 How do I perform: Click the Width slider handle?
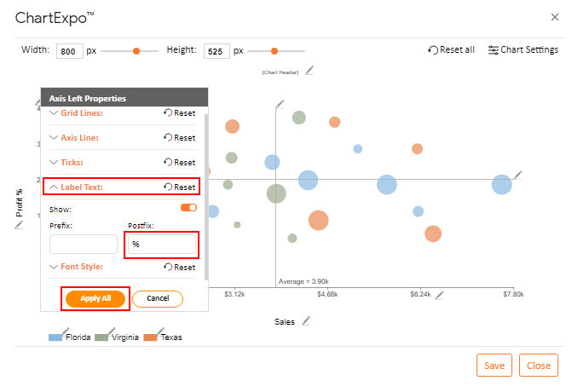(136, 51)
